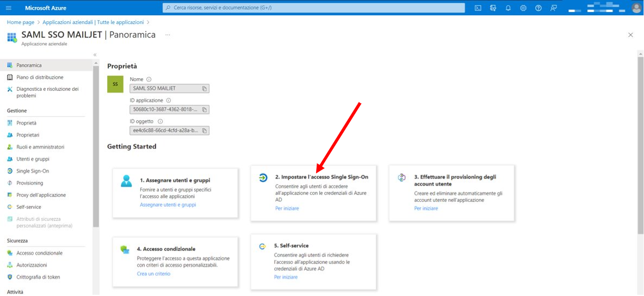Open the Azure portal hamburger menu
Screen dimensions: 644x296
tap(9, 8)
